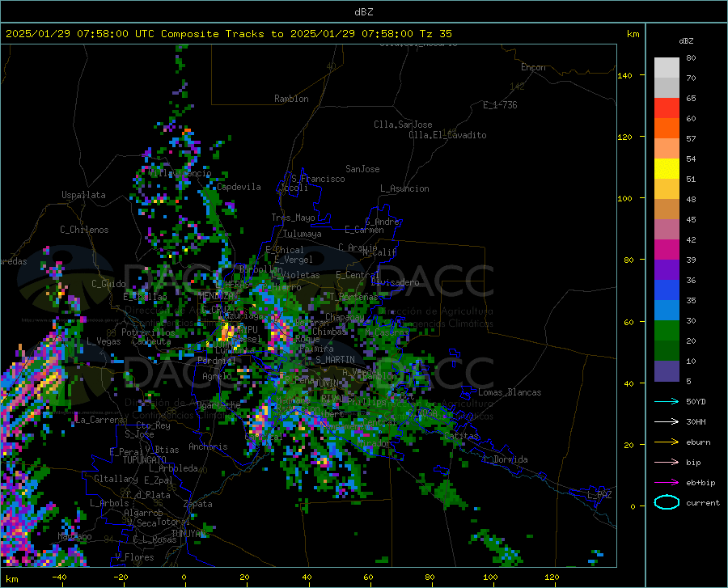728x588 pixels.
Task: Click the 'Anchoris' map label
Action: coord(208,446)
